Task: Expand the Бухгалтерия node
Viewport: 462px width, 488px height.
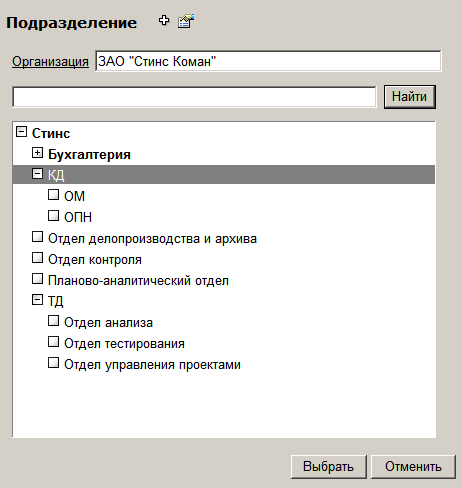Action: pos(37,153)
